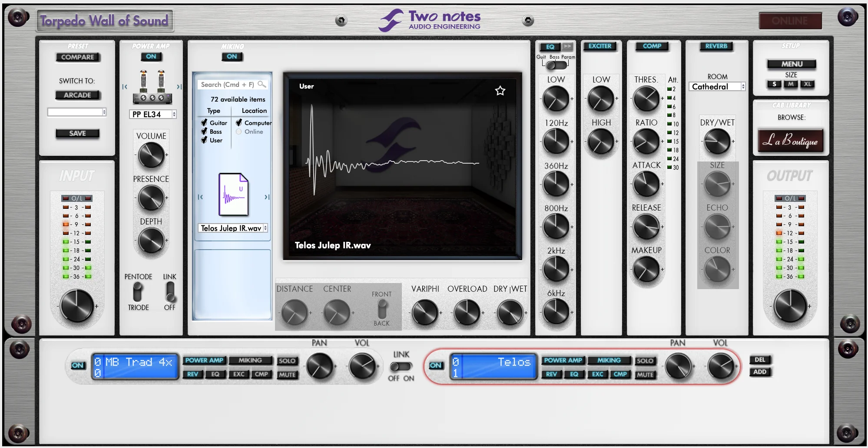Open the preset name dropdown

coord(77,112)
